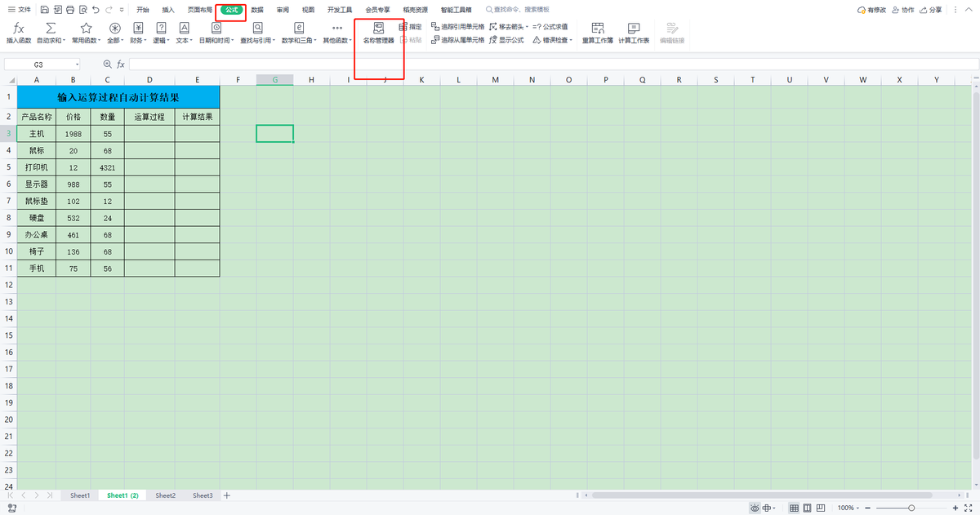Open the Text (文本) functions icon
The height and width of the screenshot is (515, 980).
pos(184,28)
